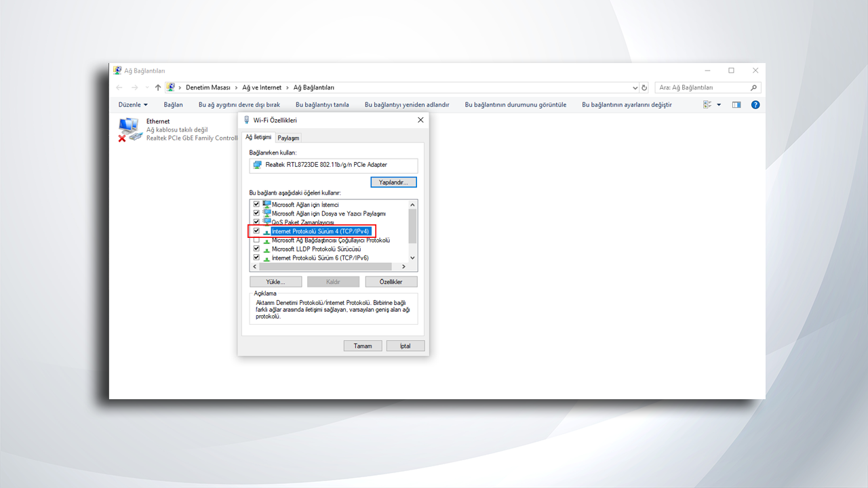The height and width of the screenshot is (488, 868).
Task: Expand the address bar history dropdown
Action: [x=635, y=87]
